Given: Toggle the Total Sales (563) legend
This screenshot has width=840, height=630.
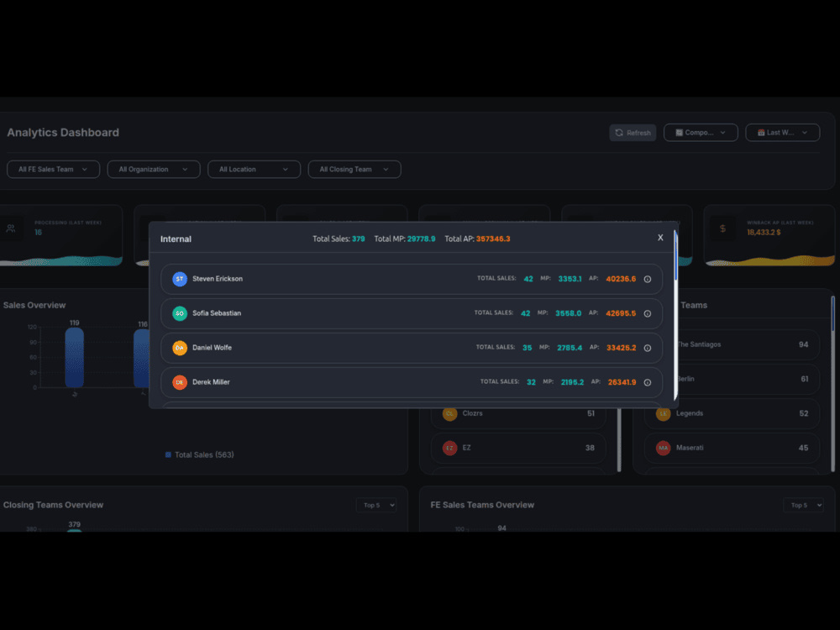Looking at the screenshot, I should (199, 454).
